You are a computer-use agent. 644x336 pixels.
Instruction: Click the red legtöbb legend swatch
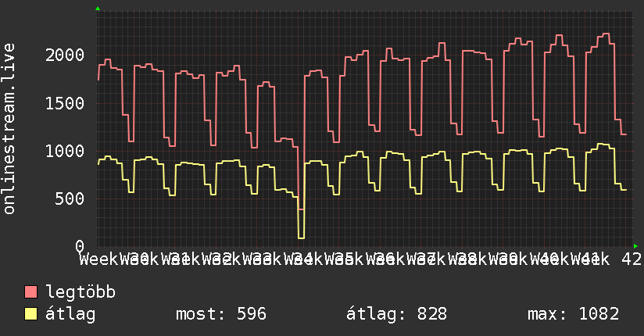click(31, 292)
